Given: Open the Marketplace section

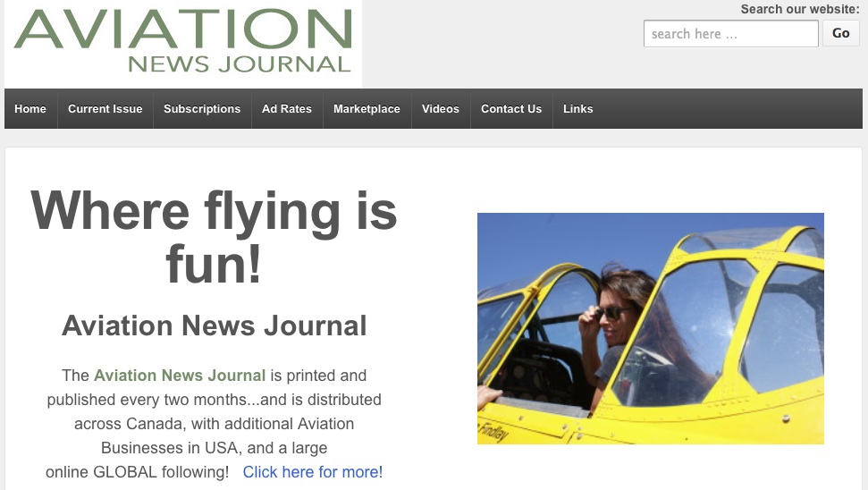Looking at the screenshot, I should coord(367,108).
